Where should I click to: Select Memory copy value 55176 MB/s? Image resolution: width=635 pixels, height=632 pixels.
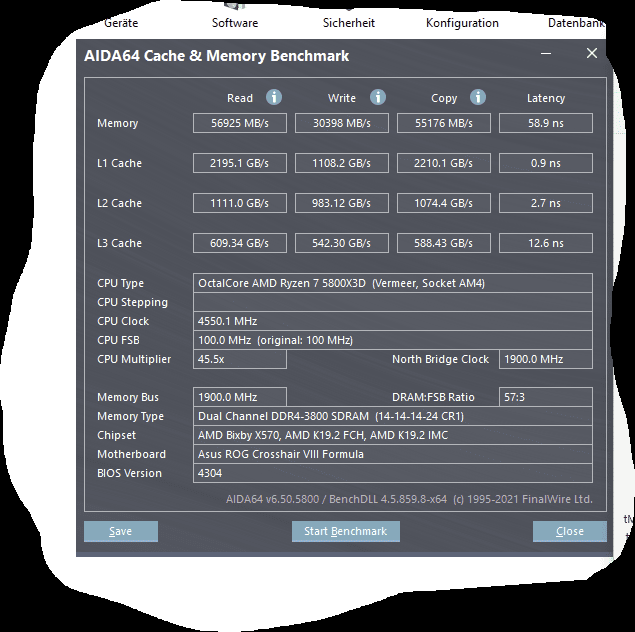click(444, 123)
